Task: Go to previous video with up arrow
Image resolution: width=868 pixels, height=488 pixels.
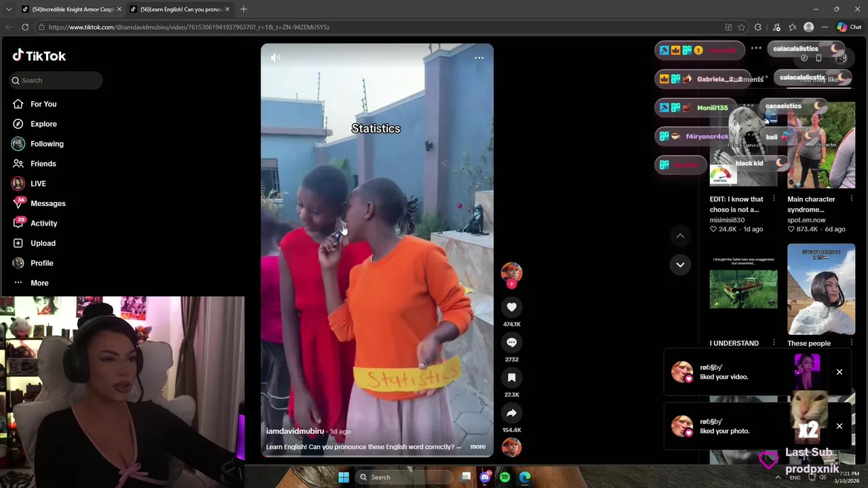Action: (680, 235)
